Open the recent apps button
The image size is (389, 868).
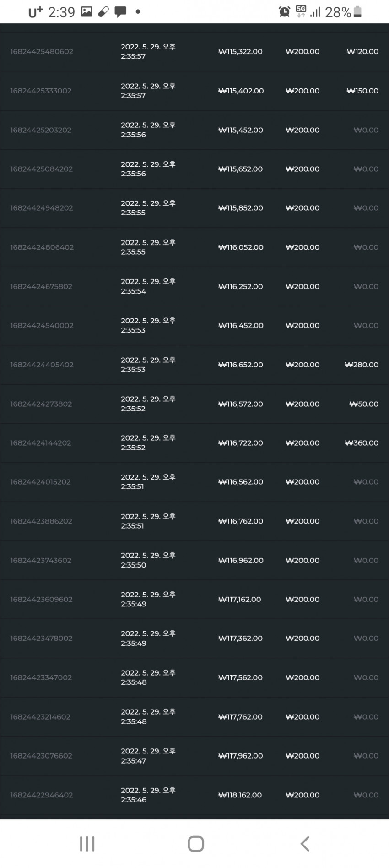87,844
